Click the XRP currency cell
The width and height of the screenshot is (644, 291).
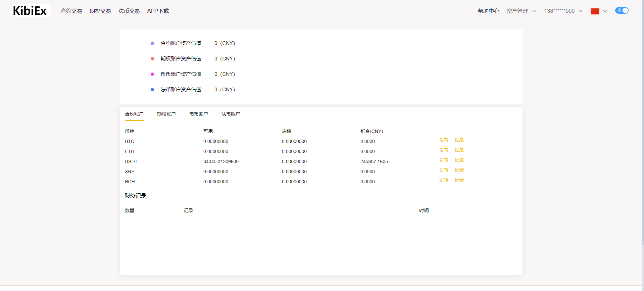point(130,172)
